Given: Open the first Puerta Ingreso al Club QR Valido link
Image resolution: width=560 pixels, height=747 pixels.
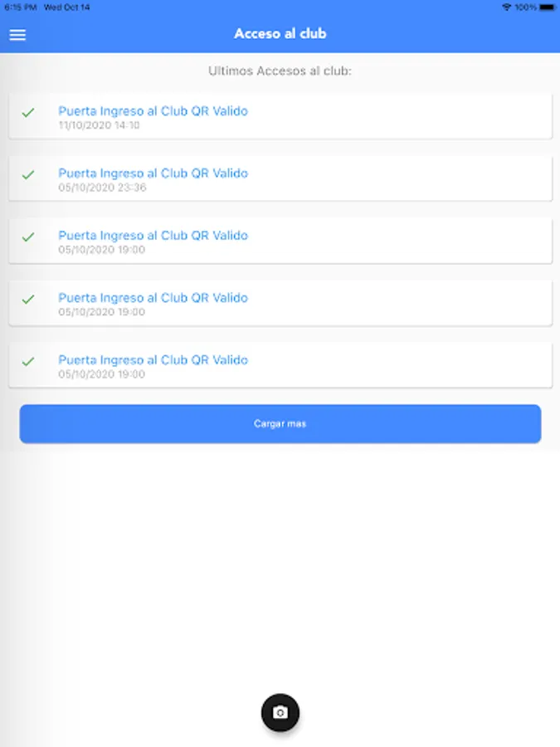Looking at the screenshot, I should [x=153, y=111].
